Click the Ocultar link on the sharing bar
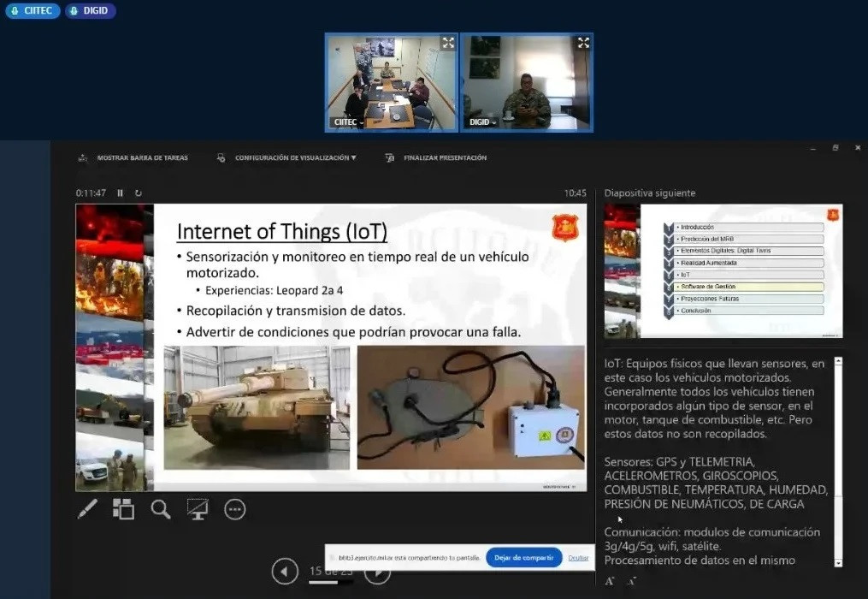The height and width of the screenshot is (599, 868). 579,557
